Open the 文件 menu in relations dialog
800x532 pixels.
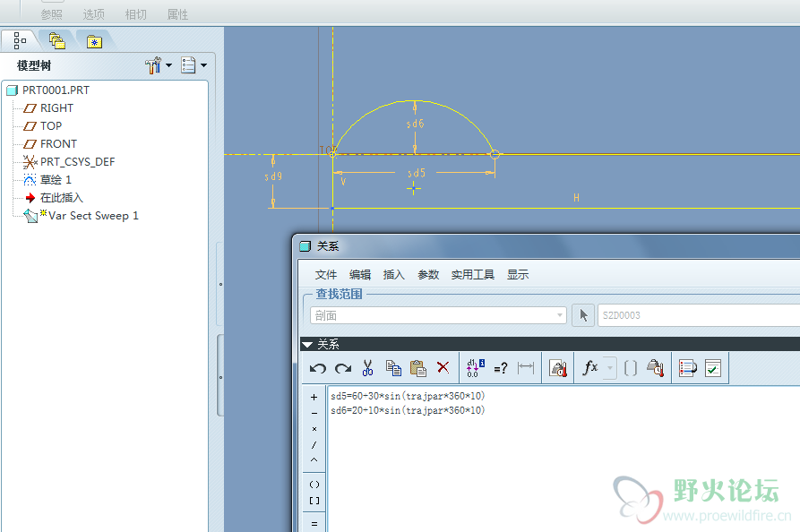[326, 274]
